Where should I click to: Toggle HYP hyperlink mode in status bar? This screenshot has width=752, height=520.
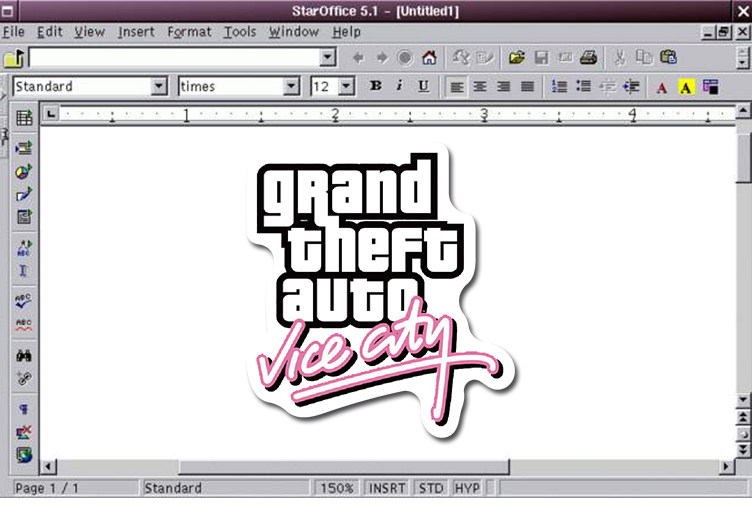(467, 488)
